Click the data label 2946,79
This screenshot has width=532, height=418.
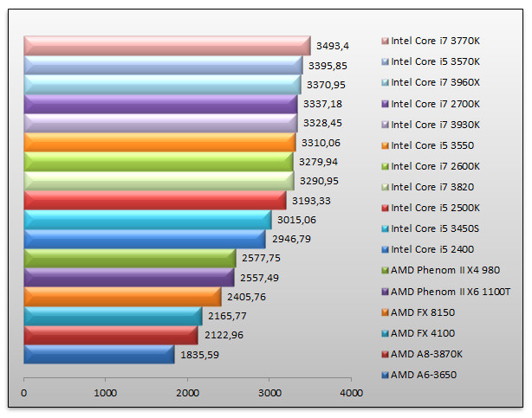[291, 239]
